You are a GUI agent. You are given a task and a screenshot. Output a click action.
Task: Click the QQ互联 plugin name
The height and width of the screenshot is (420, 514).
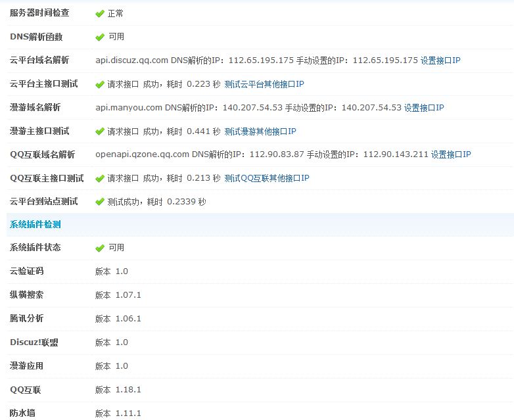coord(25,390)
